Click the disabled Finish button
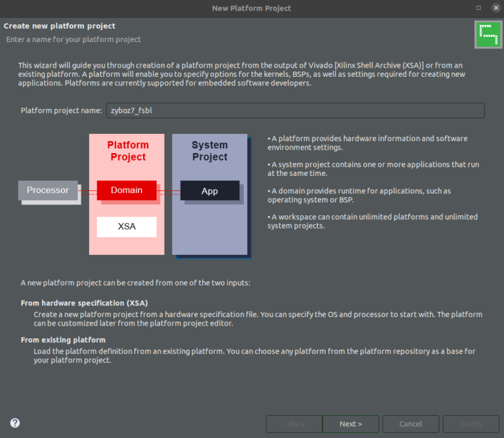The width and height of the screenshot is (504, 438). (x=471, y=424)
